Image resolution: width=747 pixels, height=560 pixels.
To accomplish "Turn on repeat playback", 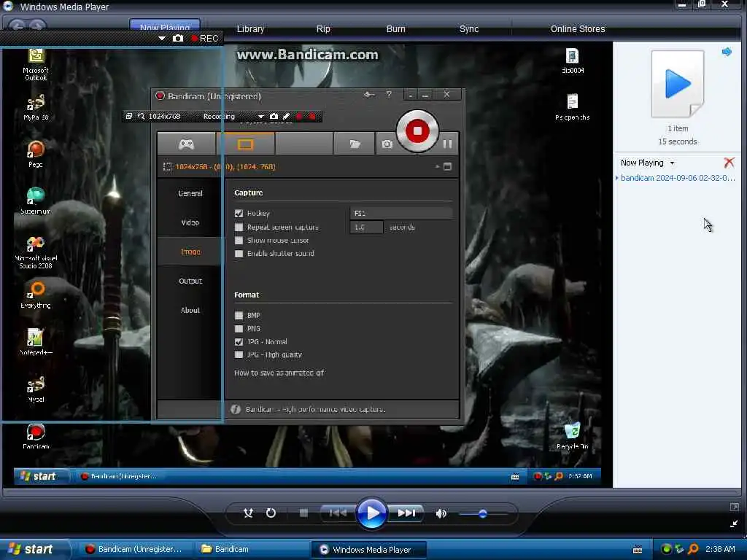I will (x=271, y=513).
